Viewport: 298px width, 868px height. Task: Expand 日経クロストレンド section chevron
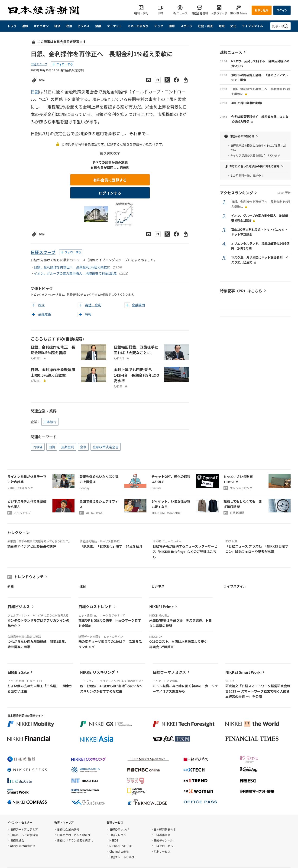tap(115, 607)
